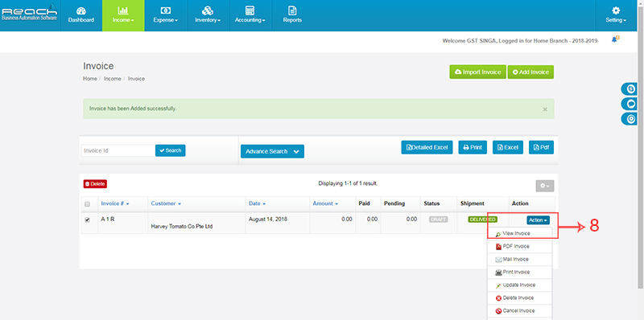Sort by Invoice # column

point(115,203)
